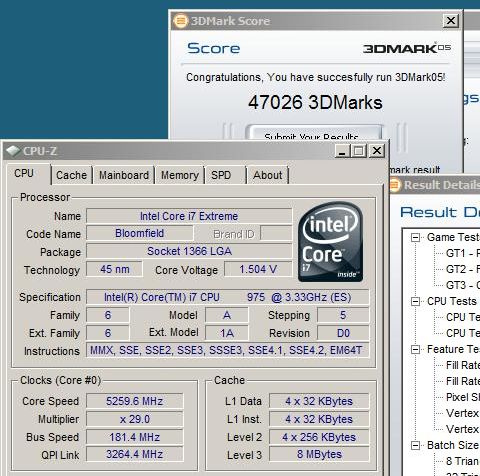Click the Instructions field MMX, SSE list
480x476 pixels.
point(228,350)
